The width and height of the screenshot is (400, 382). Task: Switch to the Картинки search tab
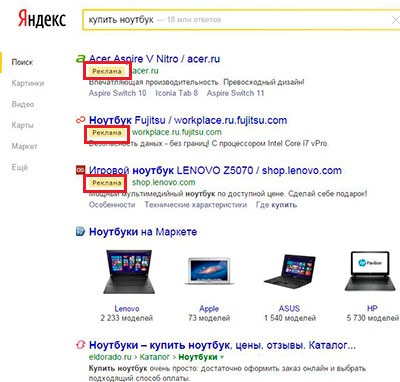[28, 83]
